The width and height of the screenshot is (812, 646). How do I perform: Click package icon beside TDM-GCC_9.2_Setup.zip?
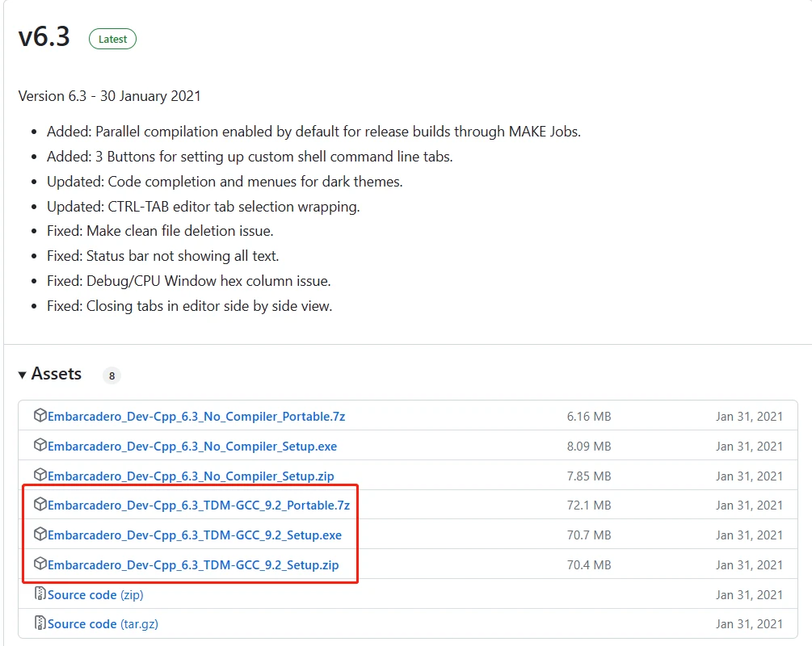(x=40, y=564)
